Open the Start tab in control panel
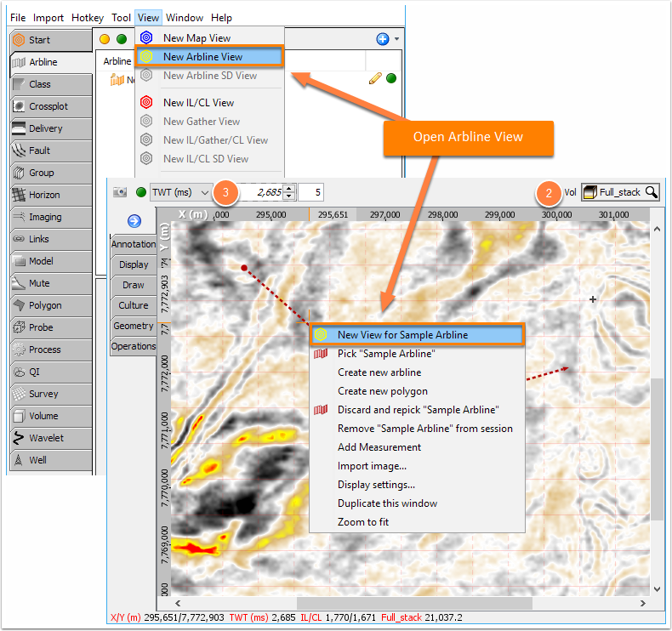The width and height of the screenshot is (672, 631). coord(50,40)
